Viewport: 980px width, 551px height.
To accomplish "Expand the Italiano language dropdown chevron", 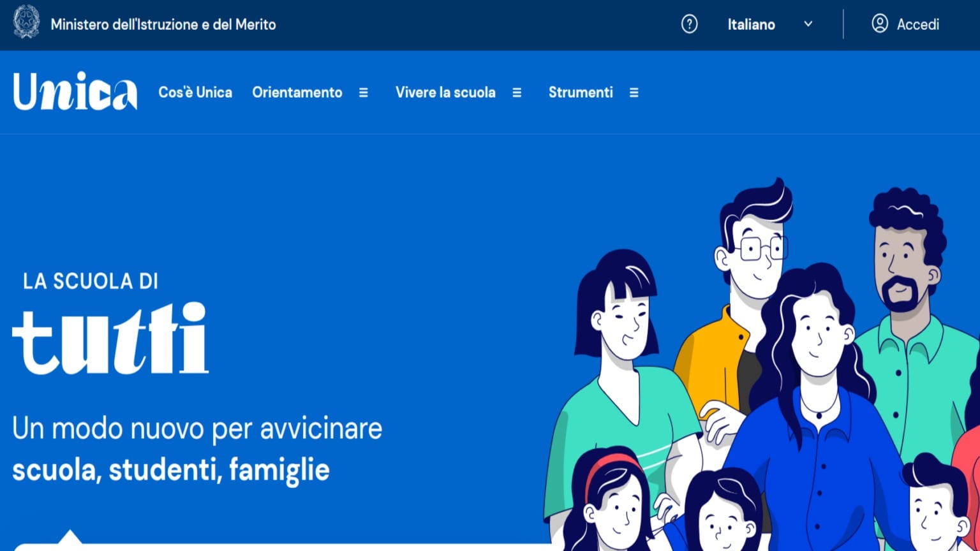I will point(808,24).
